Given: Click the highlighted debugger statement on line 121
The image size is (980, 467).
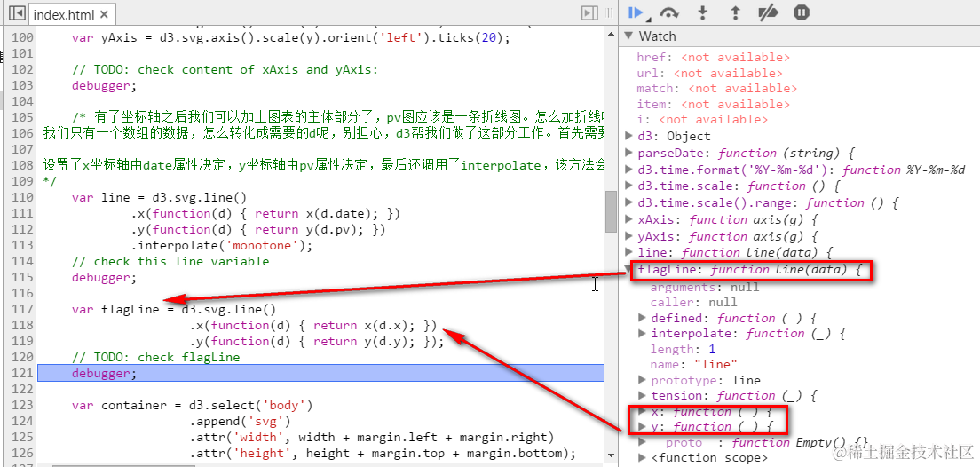Looking at the screenshot, I should [x=104, y=373].
